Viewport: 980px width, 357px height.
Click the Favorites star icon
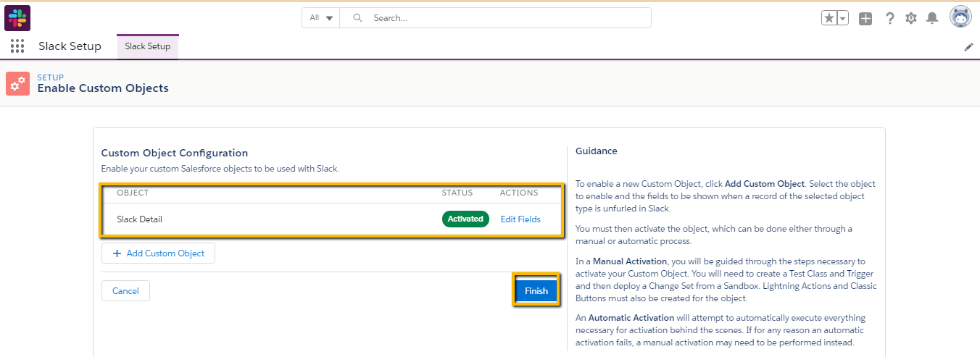pyautogui.click(x=829, y=18)
